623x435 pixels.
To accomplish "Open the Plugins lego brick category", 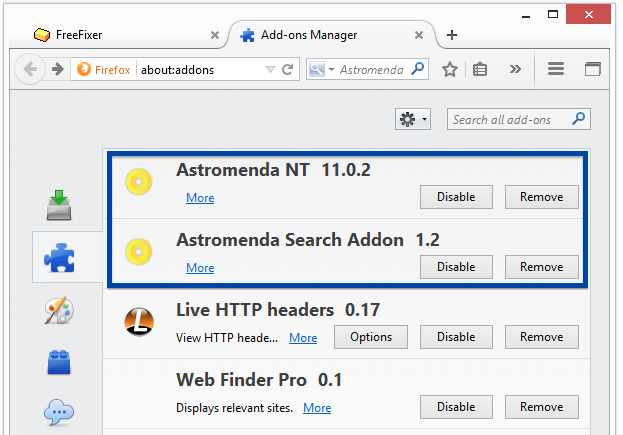I will tap(59, 362).
